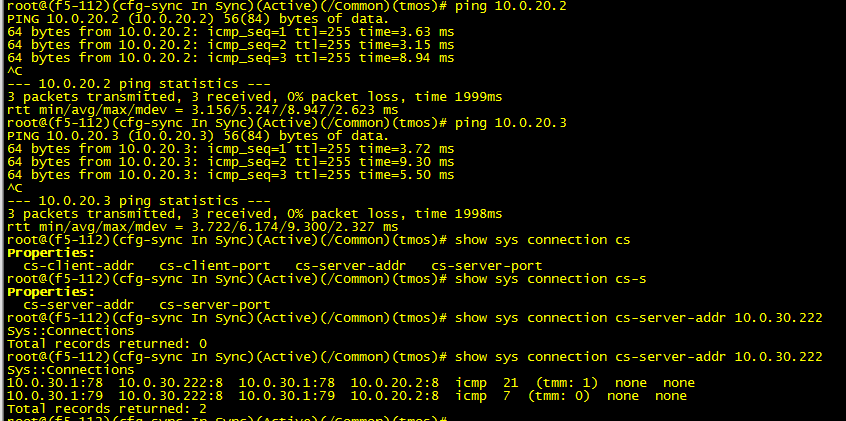Click the '--- 10.0.20.3 ping statistics ---' line

[139, 201]
